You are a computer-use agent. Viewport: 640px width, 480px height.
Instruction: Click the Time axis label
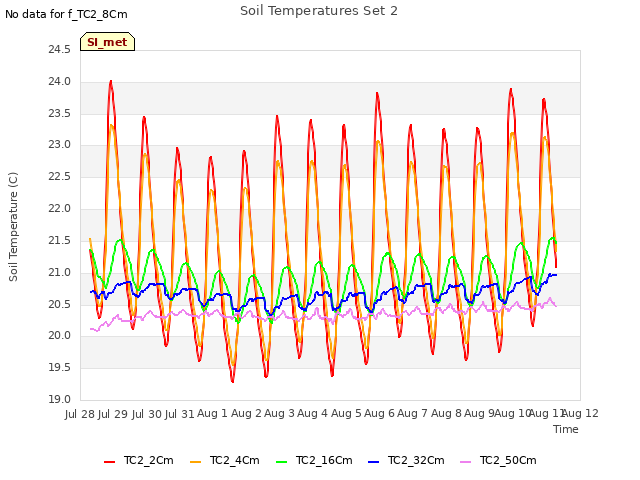[566, 429]
